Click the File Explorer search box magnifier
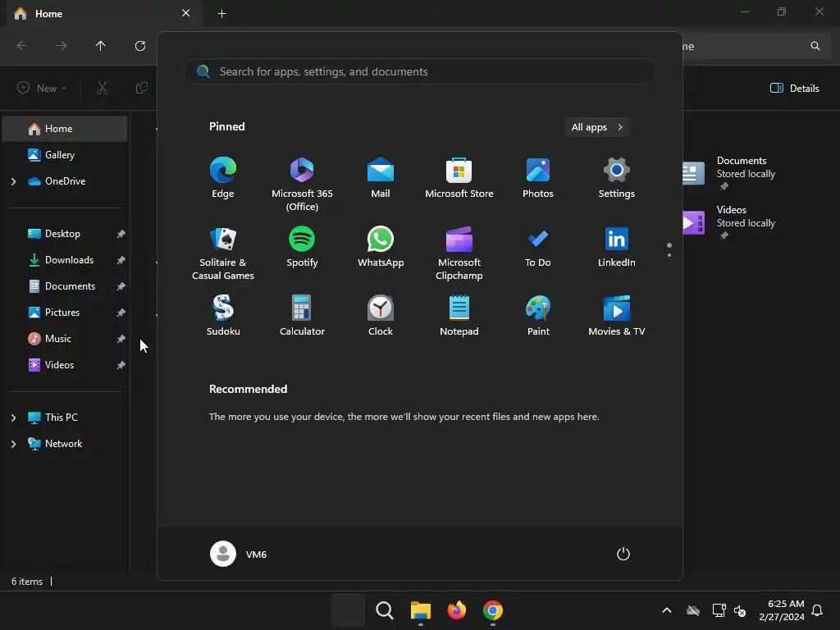Screen dimensions: 840x630 click(815, 46)
